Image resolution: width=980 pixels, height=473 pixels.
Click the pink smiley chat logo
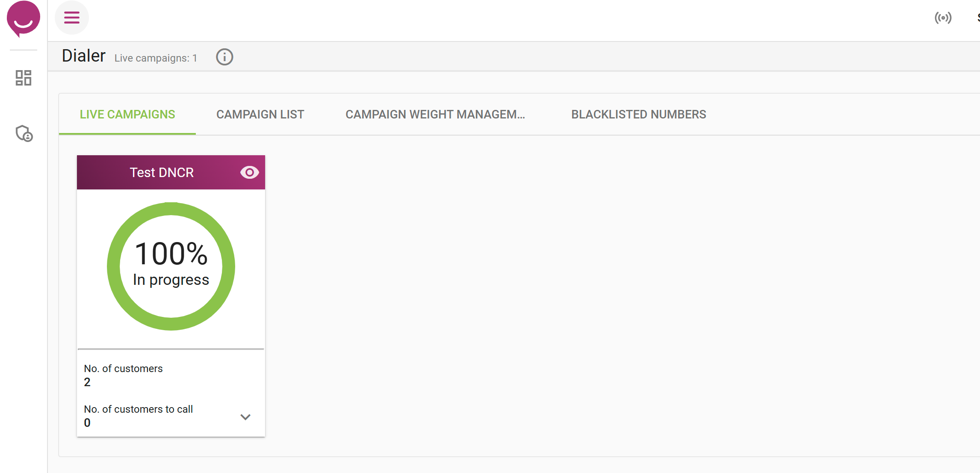[x=24, y=18]
